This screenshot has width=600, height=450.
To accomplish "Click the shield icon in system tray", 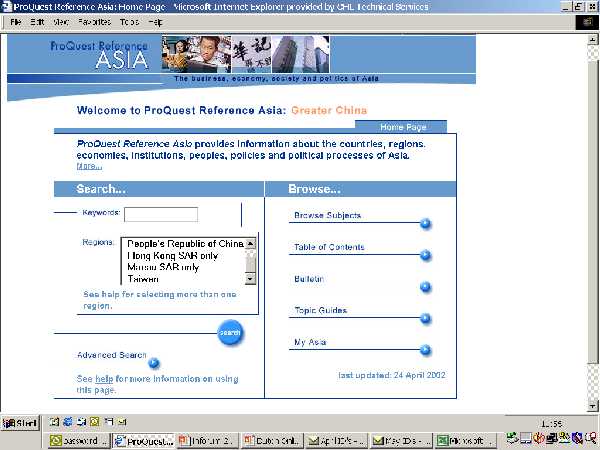I will coord(577,437).
